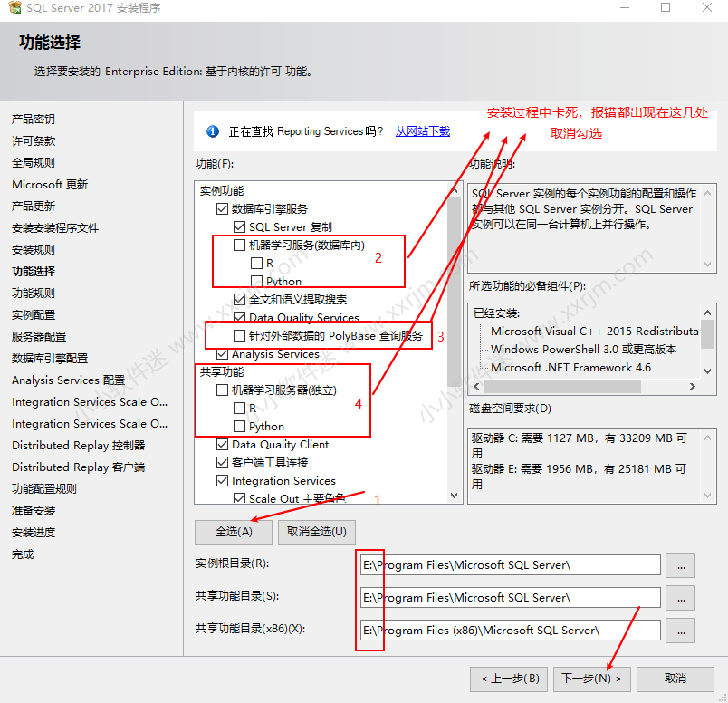The width and height of the screenshot is (728, 703).
Task: Go back with the 上一步(B) button
Action: pyautogui.click(x=509, y=679)
